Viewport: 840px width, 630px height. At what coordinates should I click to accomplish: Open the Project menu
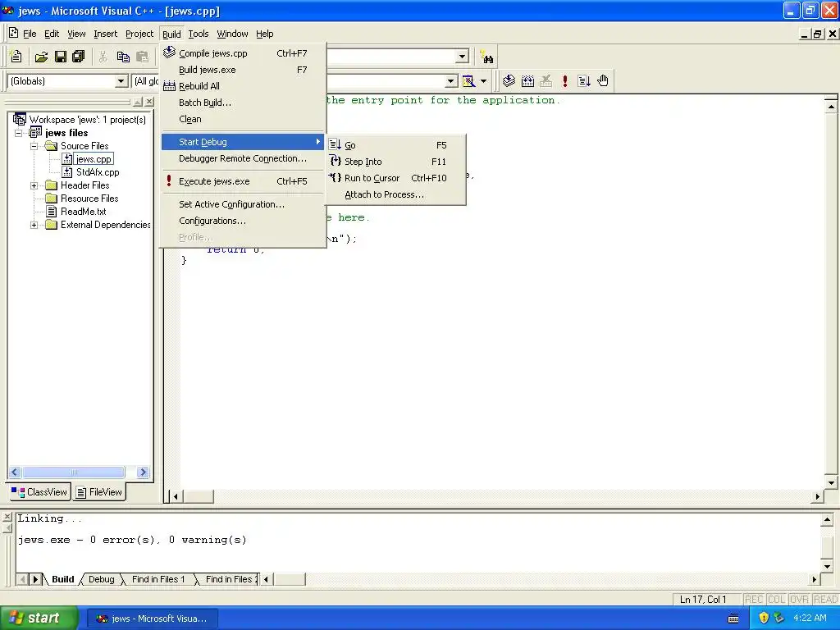(139, 34)
